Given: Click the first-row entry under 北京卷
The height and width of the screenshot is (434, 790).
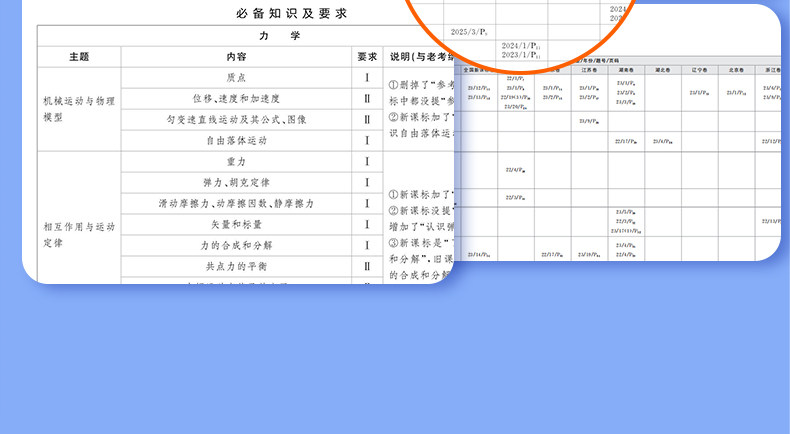Looking at the screenshot, I should click(x=736, y=93).
